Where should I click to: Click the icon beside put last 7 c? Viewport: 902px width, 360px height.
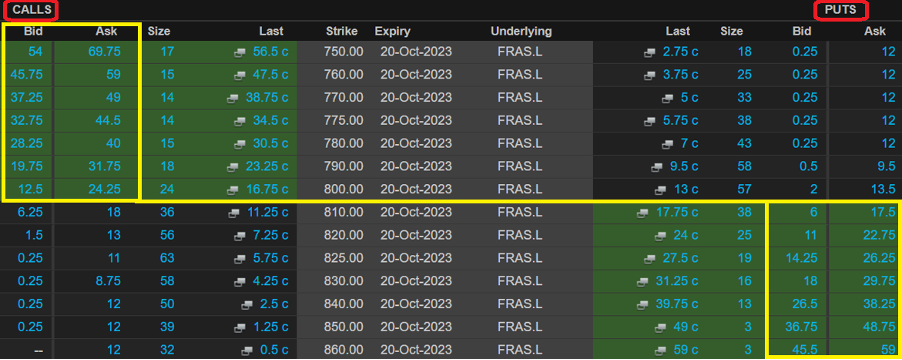pyautogui.click(x=667, y=144)
